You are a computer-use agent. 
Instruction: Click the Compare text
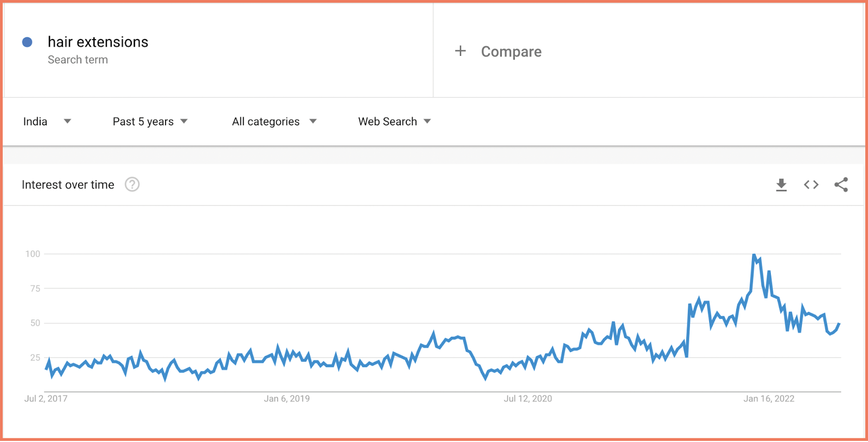click(x=511, y=52)
